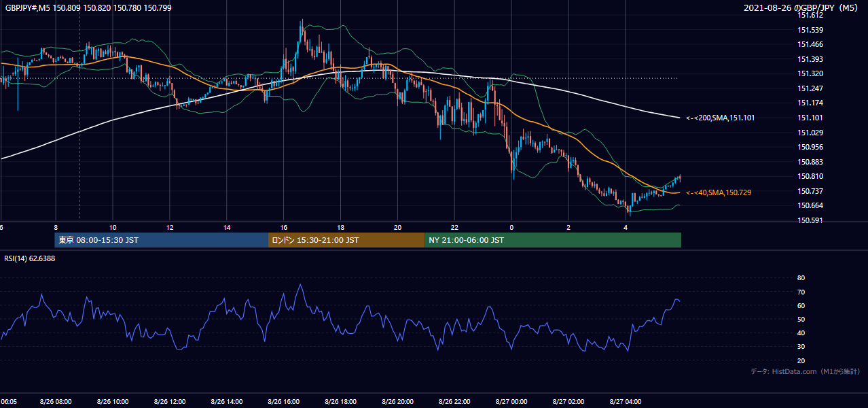The width and height of the screenshot is (868, 408).
Task: Click the 200 SMA 151.101 label
Action: click(720, 118)
